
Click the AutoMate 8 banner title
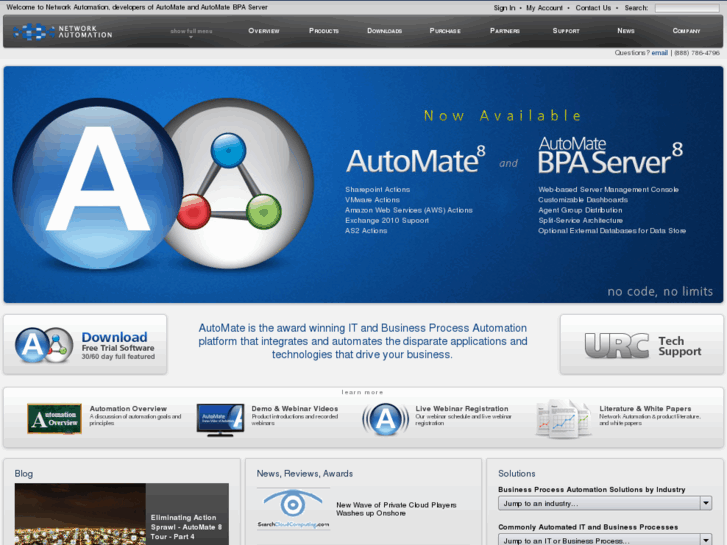click(415, 160)
